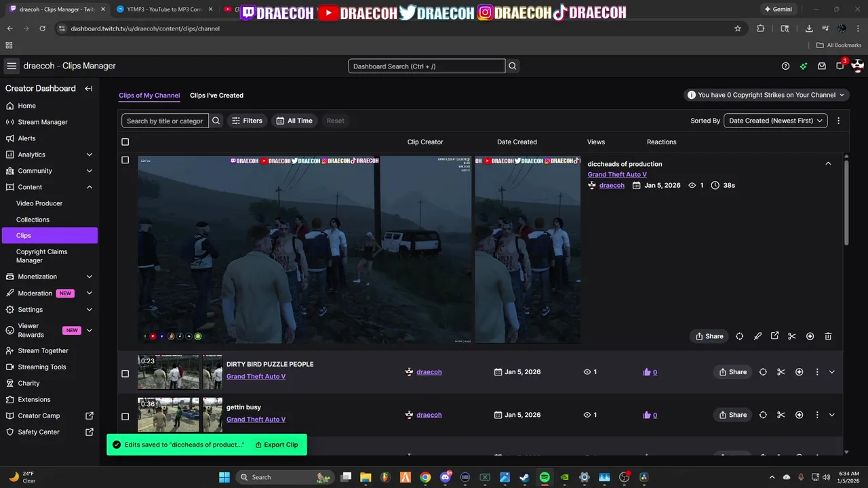Open the help question mark icon
868x488 pixels.
[x=785, y=66]
